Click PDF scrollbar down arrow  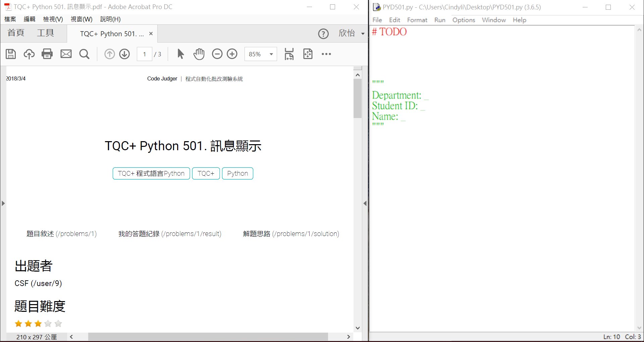click(x=358, y=328)
